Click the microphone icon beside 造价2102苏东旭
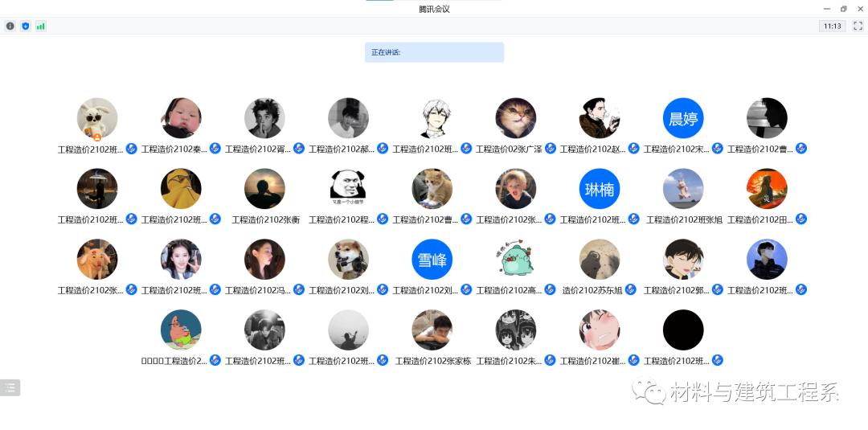This screenshot has width=868, height=430. [631, 289]
